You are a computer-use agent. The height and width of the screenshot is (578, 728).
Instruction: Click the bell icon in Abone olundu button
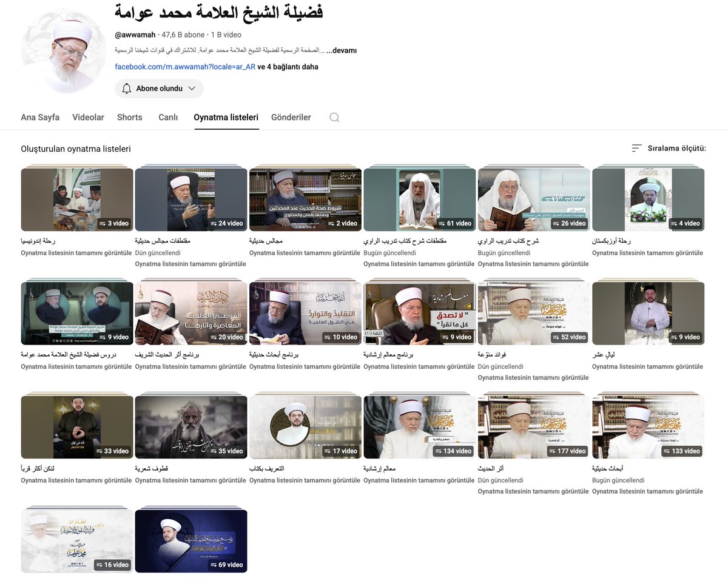pos(126,89)
